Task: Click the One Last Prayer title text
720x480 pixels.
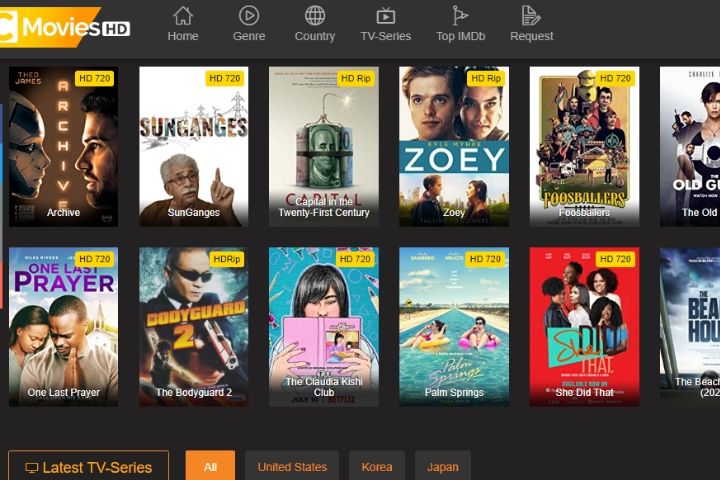Action: pos(63,392)
